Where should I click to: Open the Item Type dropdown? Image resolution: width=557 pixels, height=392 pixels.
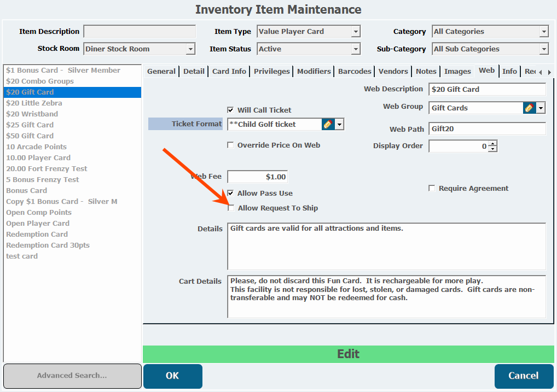point(356,32)
